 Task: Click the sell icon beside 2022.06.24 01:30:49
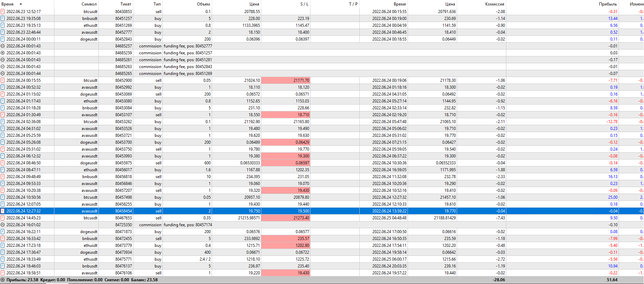3,114
